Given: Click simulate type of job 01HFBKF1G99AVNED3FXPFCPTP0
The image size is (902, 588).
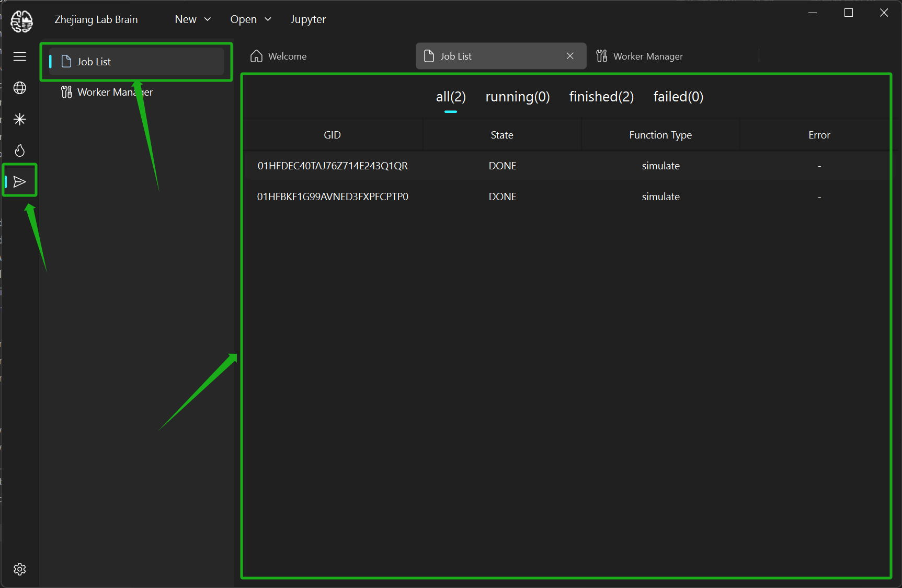Looking at the screenshot, I should coord(661,197).
